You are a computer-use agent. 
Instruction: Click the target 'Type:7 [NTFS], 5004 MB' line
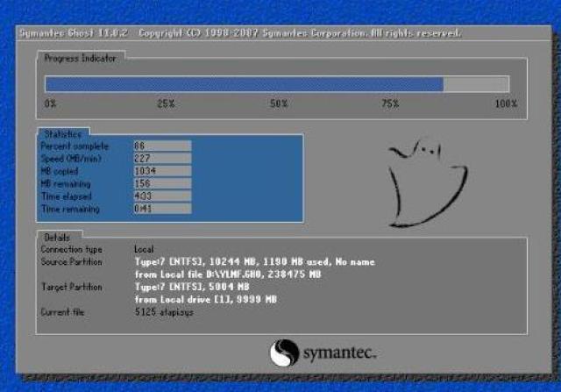click(192, 287)
